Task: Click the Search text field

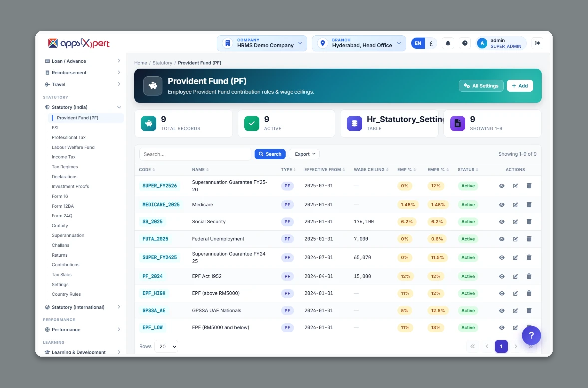Action: click(195, 154)
